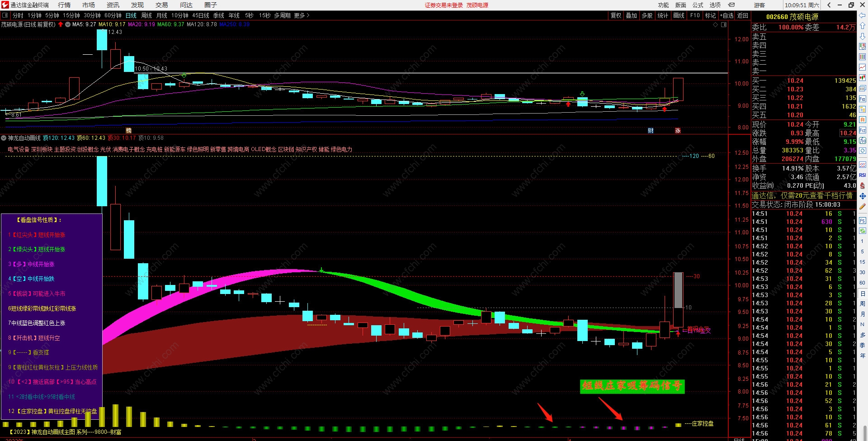The width and height of the screenshot is (868, 441).
Task: Switch to 30-minute period in right sidebar
Action: pyautogui.click(x=862, y=272)
